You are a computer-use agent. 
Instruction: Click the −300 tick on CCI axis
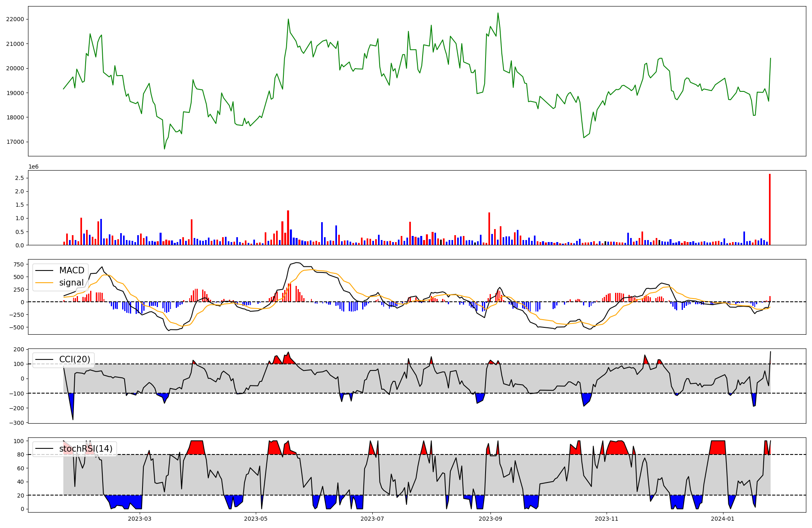17,423
